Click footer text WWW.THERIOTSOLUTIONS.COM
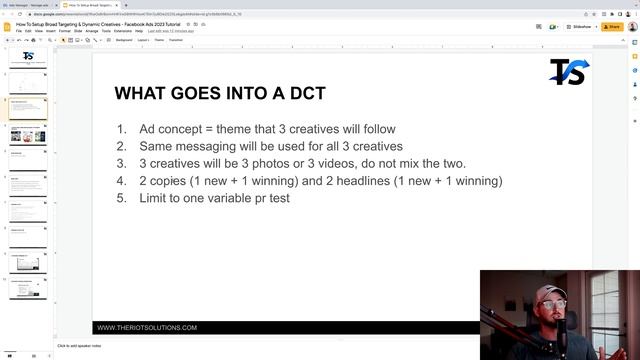This screenshot has height=360, width=640. pyautogui.click(x=147, y=328)
